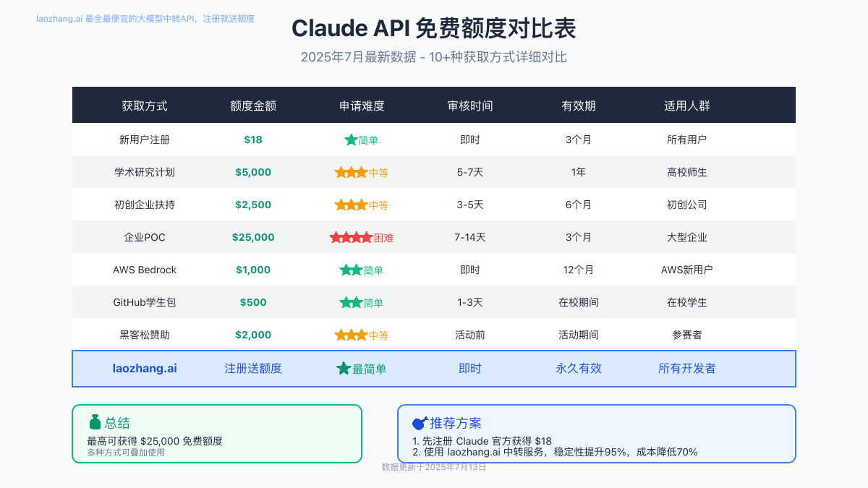This screenshot has width=868, height=488.
Task: Click the "AWS新用户" audience cell
Action: coord(687,270)
